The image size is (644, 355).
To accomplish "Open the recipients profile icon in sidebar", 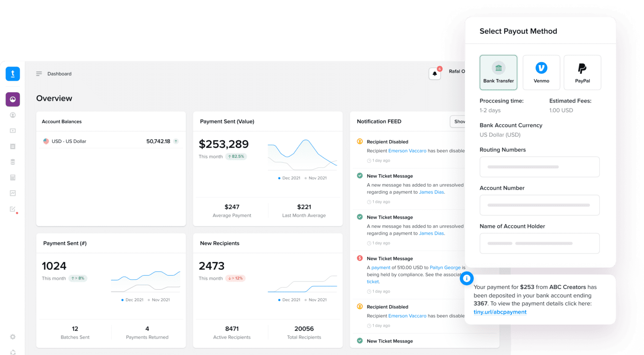I will pos(13,115).
